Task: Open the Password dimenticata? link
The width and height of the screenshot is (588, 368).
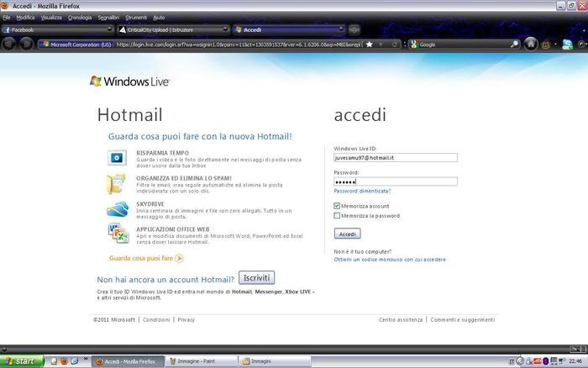Action: [x=362, y=191]
